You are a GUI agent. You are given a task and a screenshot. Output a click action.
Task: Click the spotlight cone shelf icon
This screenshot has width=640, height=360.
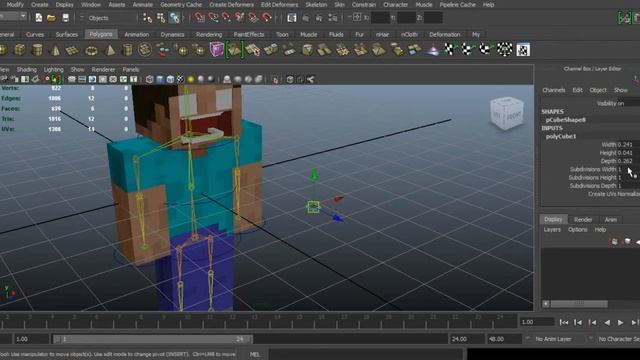click(x=433, y=50)
